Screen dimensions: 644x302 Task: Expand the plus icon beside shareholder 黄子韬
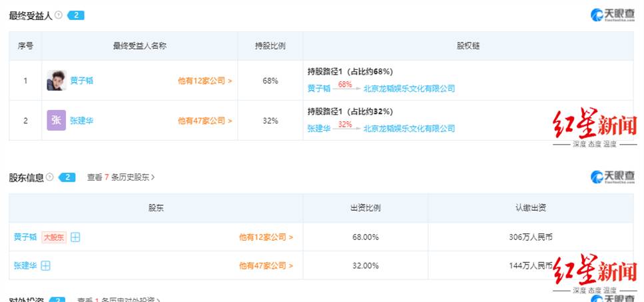click(x=75, y=237)
